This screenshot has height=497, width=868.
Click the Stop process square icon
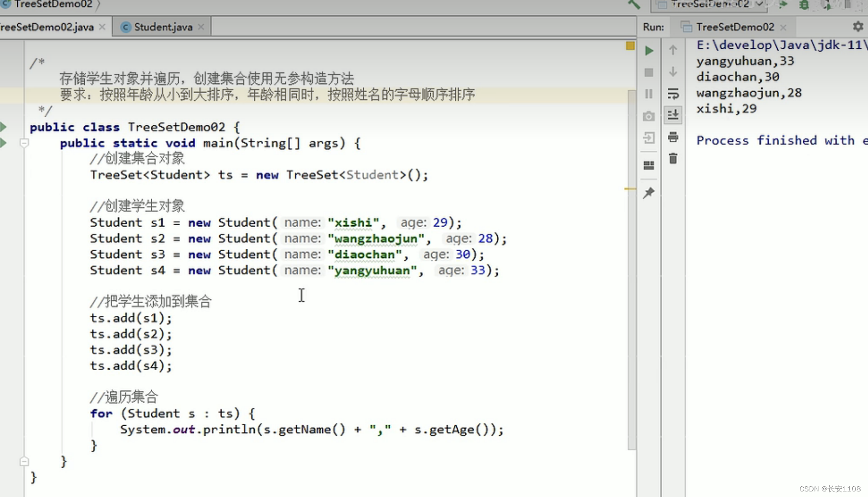click(649, 73)
